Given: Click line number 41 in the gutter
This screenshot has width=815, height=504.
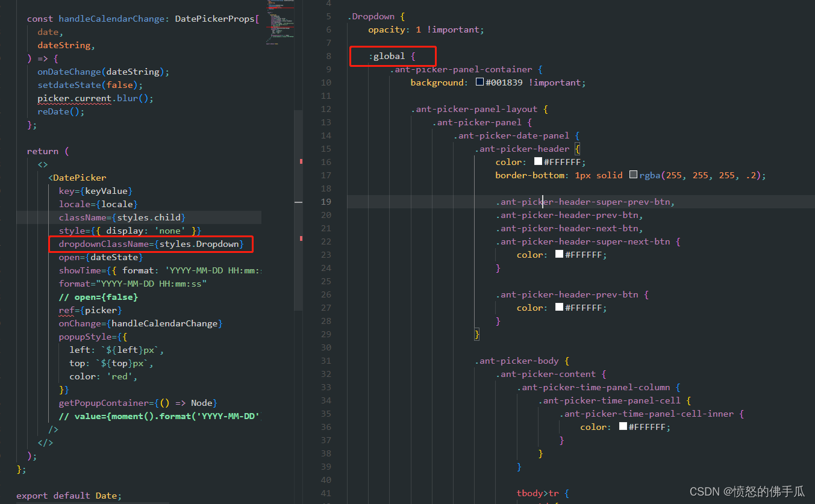Looking at the screenshot, I should (326, 493).
